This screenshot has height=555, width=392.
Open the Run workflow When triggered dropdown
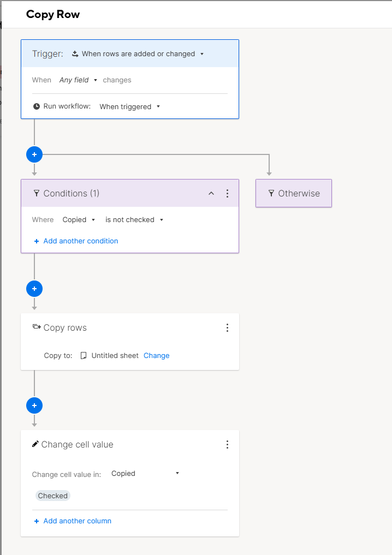tap(129, 106)
